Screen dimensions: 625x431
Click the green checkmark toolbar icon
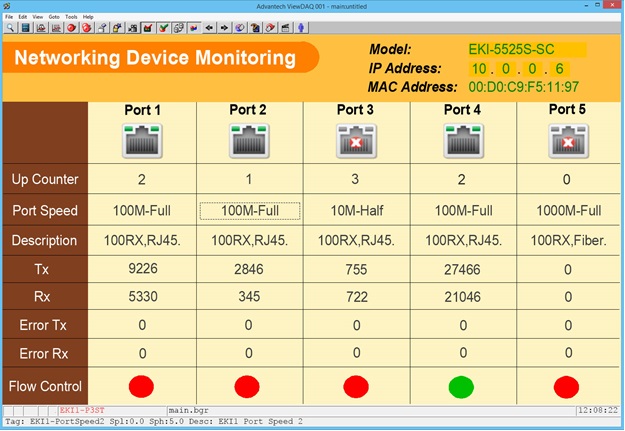(x=163, y=28)
